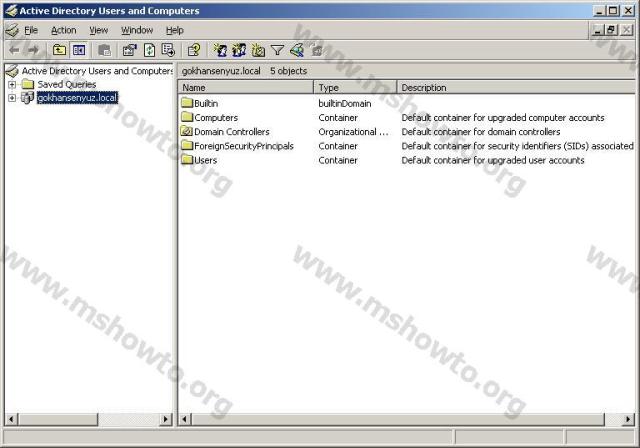Click the Forward arrow toolbar icon
Image resolution: width=640 pixels, height=448 pixels.
tap(33, 50)
